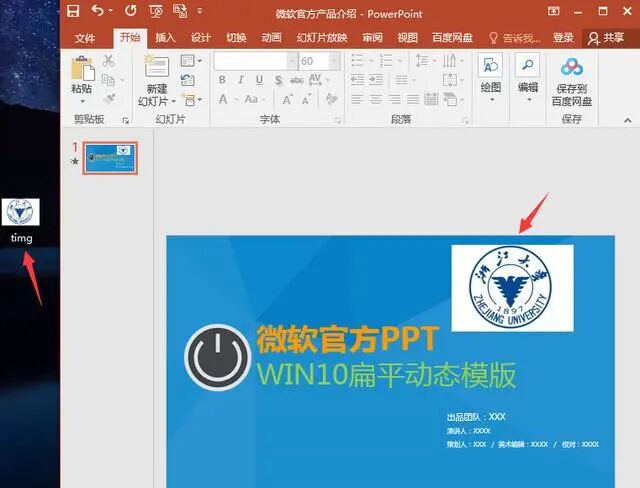640x488 pixels.
Task: Click the 登录 sign-in link
Action: click(563, 38)
